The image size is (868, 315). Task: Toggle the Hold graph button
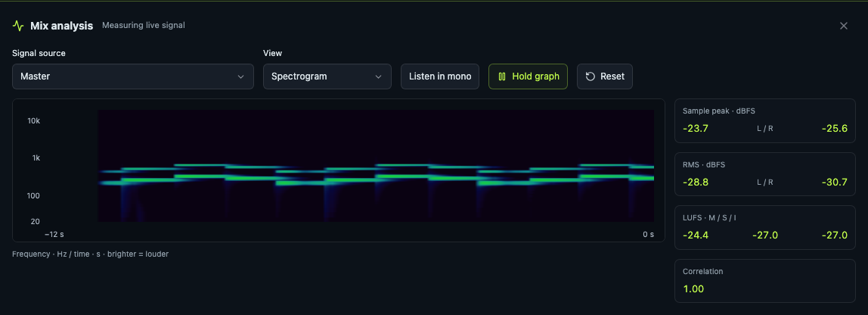[x=528, y=76]
